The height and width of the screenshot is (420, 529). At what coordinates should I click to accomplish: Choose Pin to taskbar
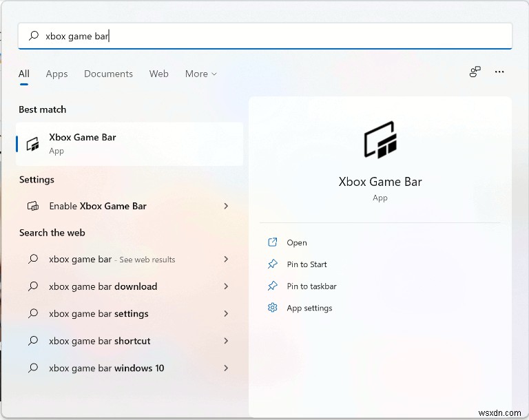coord(311,286)
